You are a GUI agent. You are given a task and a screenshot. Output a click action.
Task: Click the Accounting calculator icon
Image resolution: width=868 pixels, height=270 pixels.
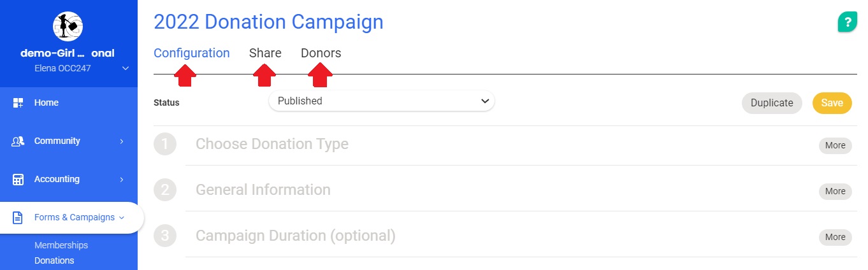point(18,180)
